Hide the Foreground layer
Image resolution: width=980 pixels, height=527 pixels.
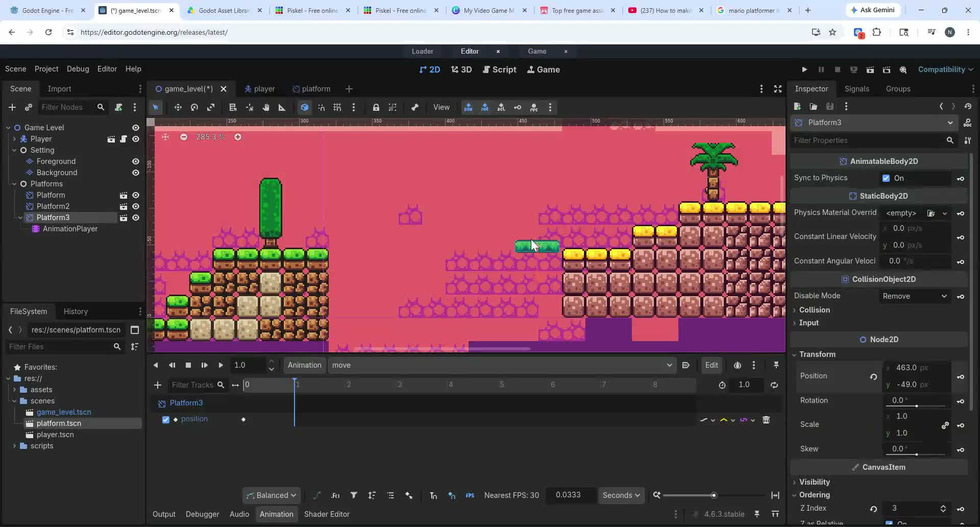pyautogui.click(x=136, y=161)
